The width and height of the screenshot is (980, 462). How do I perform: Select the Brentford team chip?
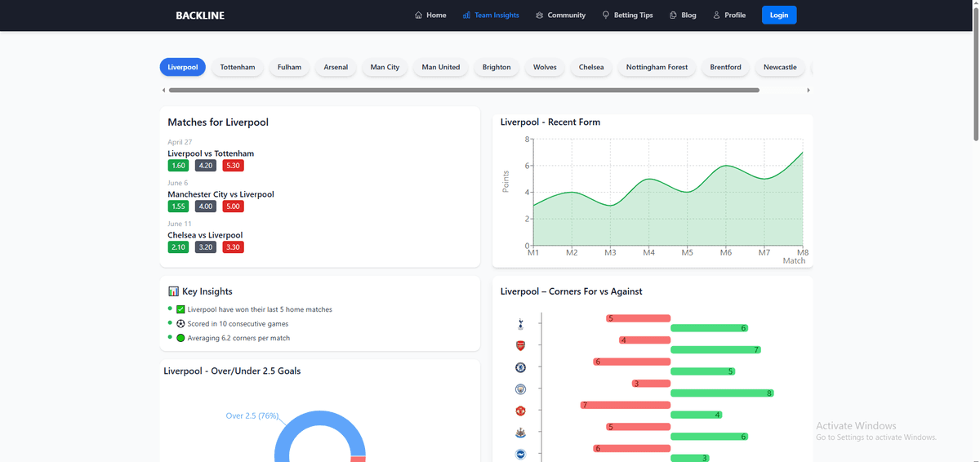click(x=725, y=67)
